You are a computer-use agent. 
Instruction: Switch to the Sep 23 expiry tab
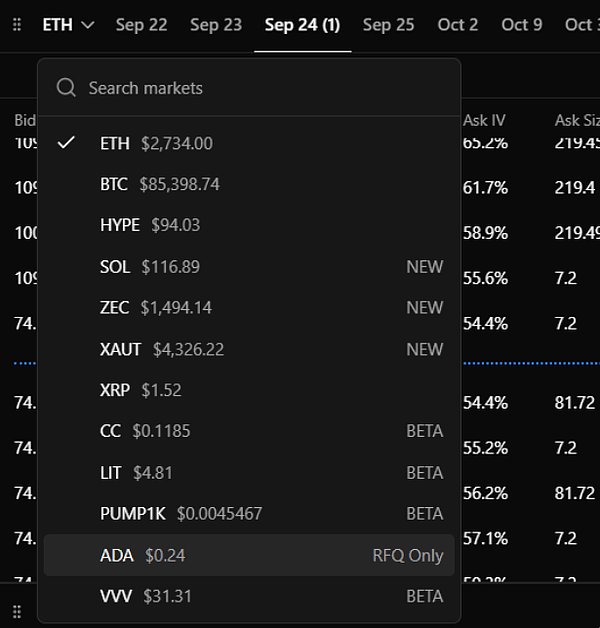tap(216, 25)
